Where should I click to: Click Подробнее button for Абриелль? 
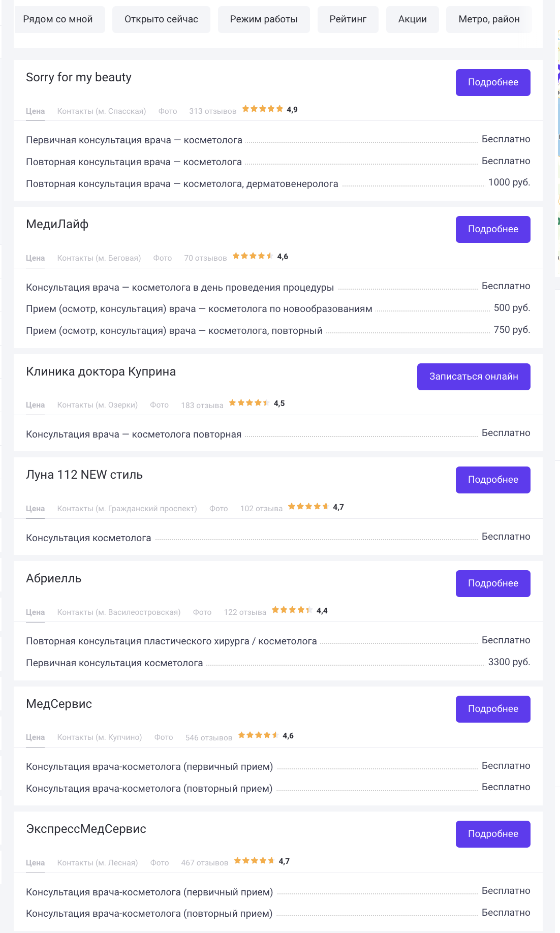(x=493, y=583)
